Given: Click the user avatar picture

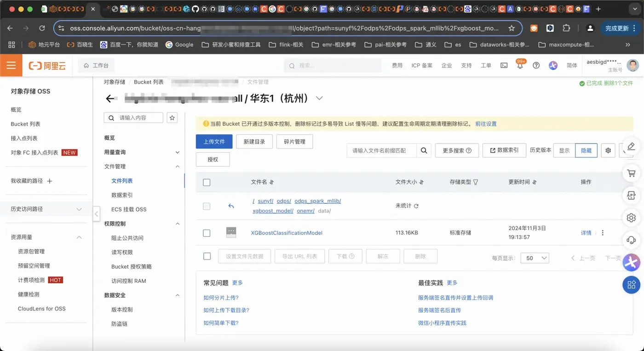Looking at the screenshot, I should click(x=633, y=65).
